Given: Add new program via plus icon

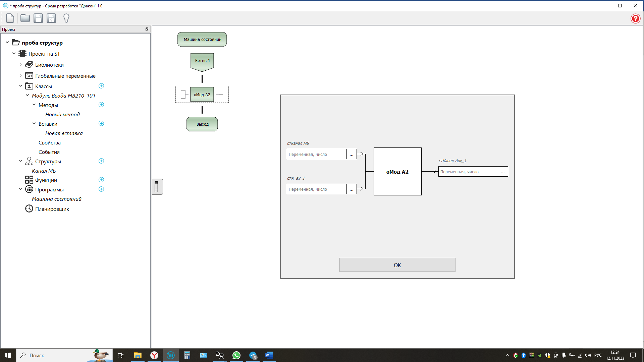Looking at the screenshot, I should pyautogui.click(x=101, y=189).
